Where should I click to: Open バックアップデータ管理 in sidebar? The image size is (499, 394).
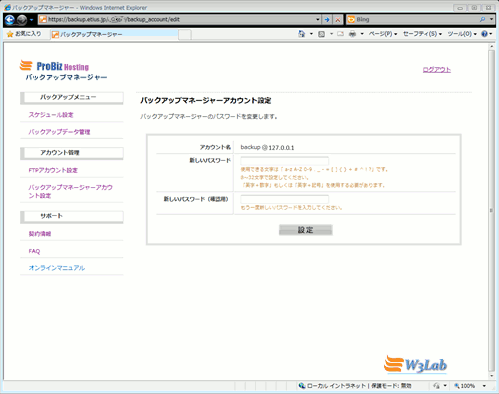(59, 132)
